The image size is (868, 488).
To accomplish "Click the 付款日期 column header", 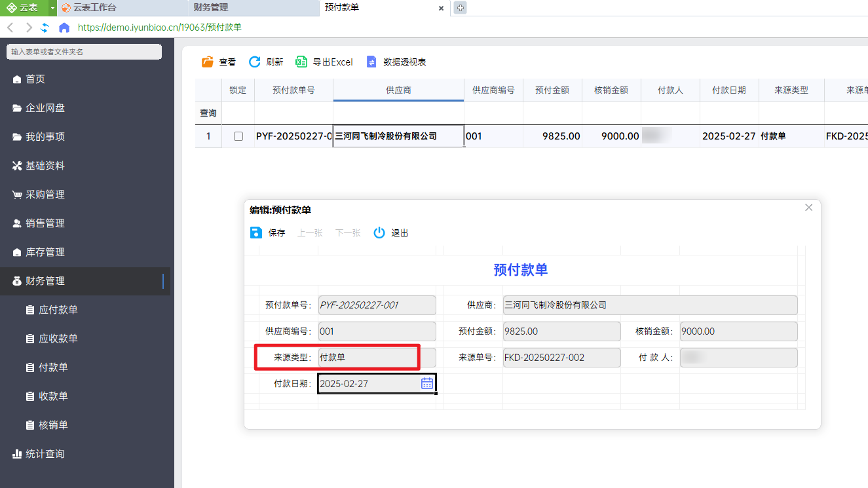I will click(729, 90).
